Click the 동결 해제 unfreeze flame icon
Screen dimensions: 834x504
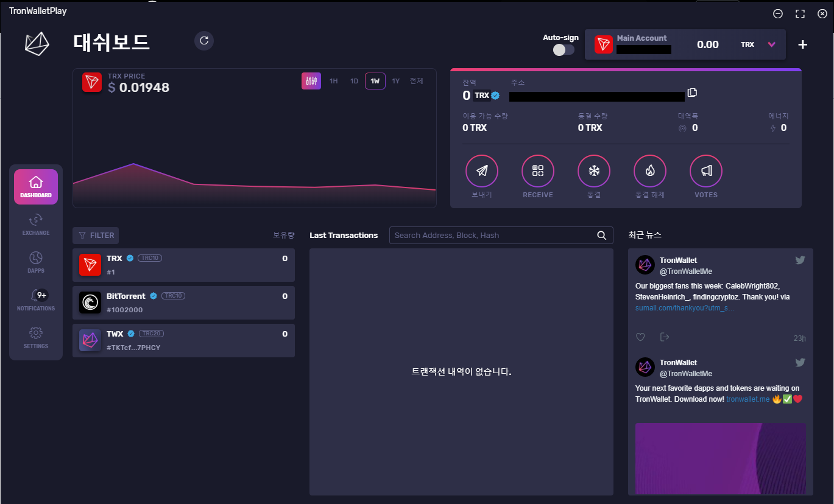pos(650,171)
